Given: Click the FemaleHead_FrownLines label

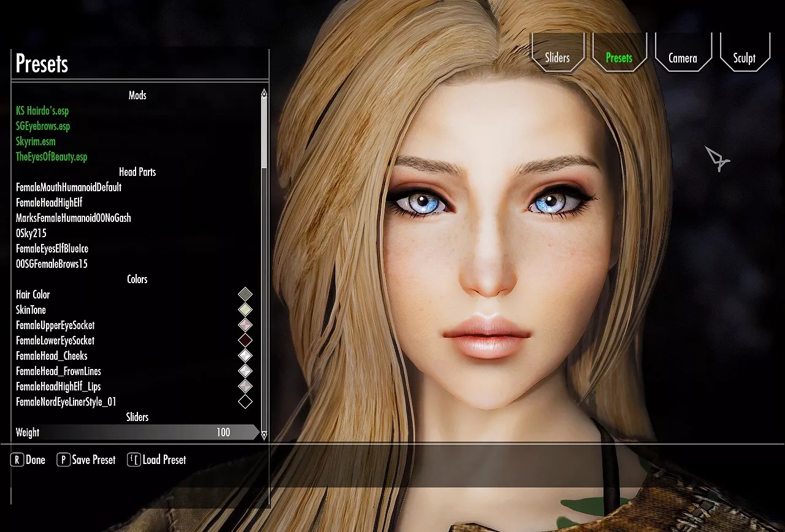Looking at the screenshot, I should pos(58,371).
